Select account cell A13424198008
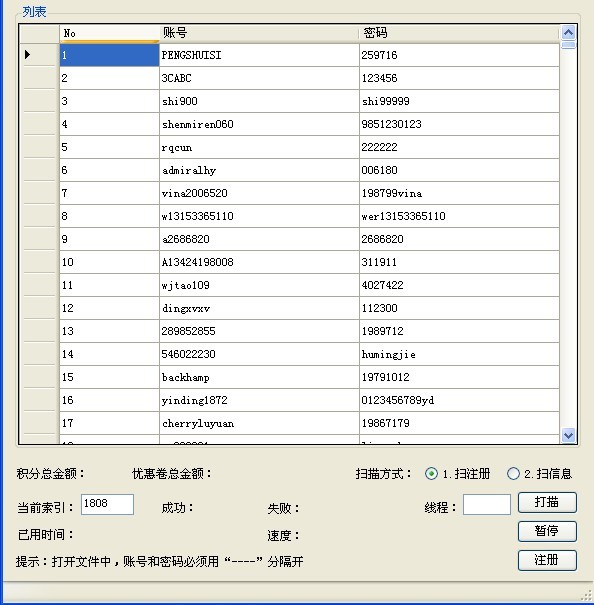Screen dimensions: 594x605 [x=259, y=262]
